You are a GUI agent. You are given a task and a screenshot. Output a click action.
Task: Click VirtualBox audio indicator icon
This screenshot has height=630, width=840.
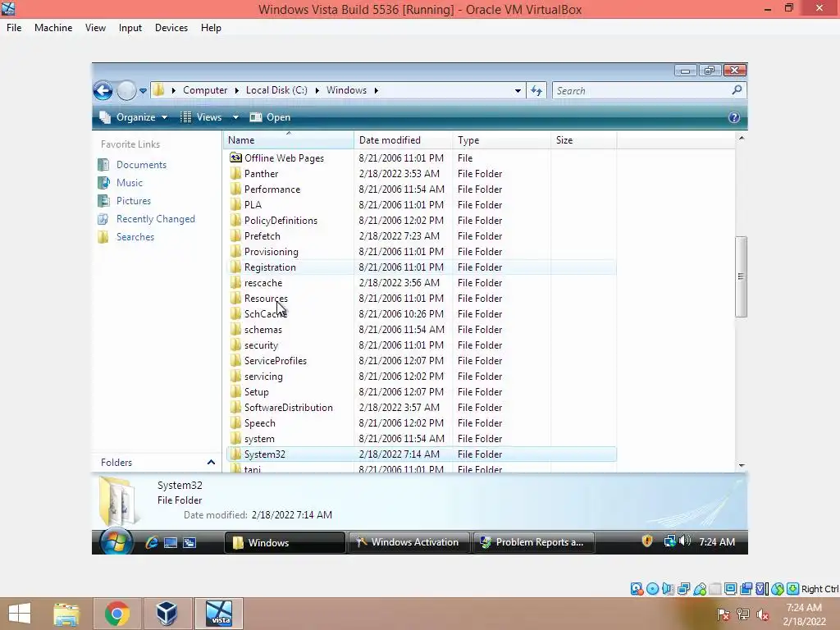668,589
